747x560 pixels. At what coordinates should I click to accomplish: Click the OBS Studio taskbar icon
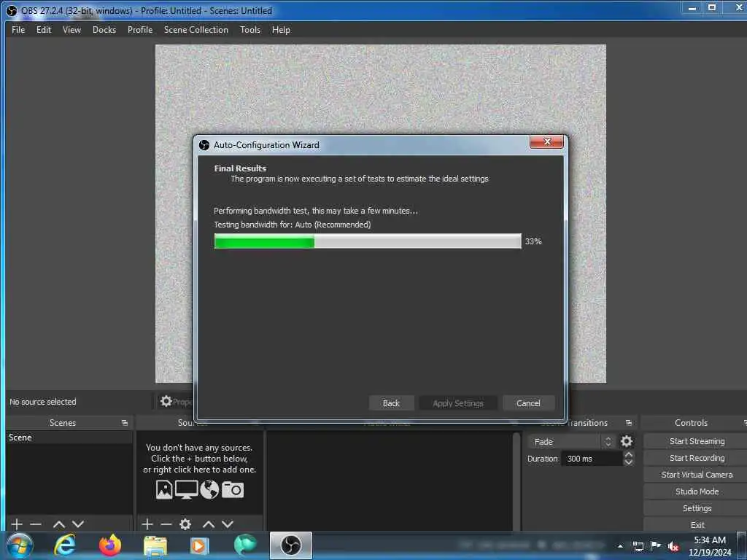coord(291,545)
